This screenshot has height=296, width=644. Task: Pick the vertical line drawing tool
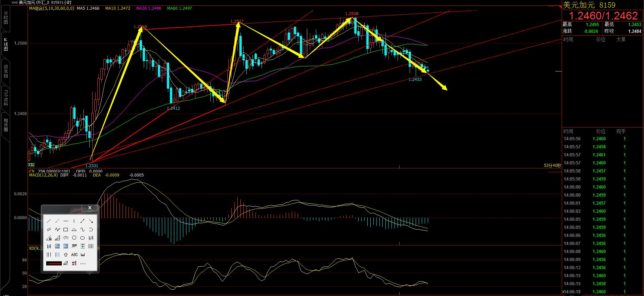(74, 221)
